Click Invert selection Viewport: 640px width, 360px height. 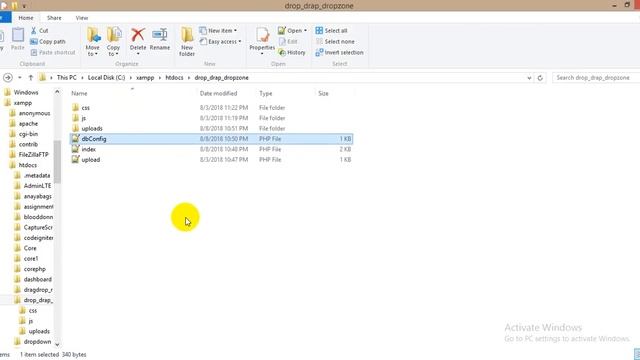coord(339,53)
